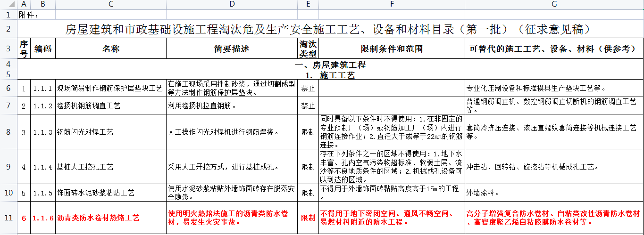Click cell 卷扬机钢筋调直工艺

pyautogui.click(x=111, y=105)
